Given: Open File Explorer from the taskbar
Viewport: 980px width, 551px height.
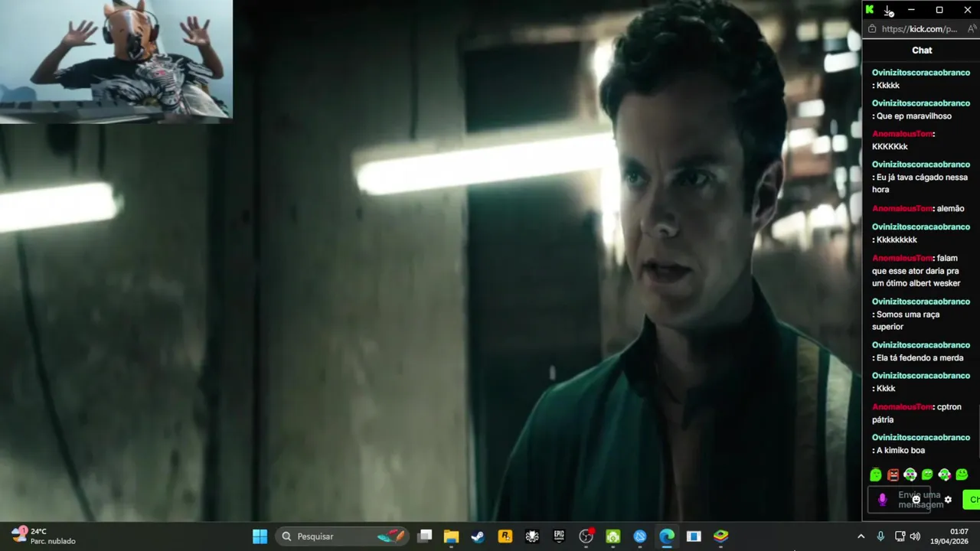Looking at the screenshot, I should click(451, 536).
